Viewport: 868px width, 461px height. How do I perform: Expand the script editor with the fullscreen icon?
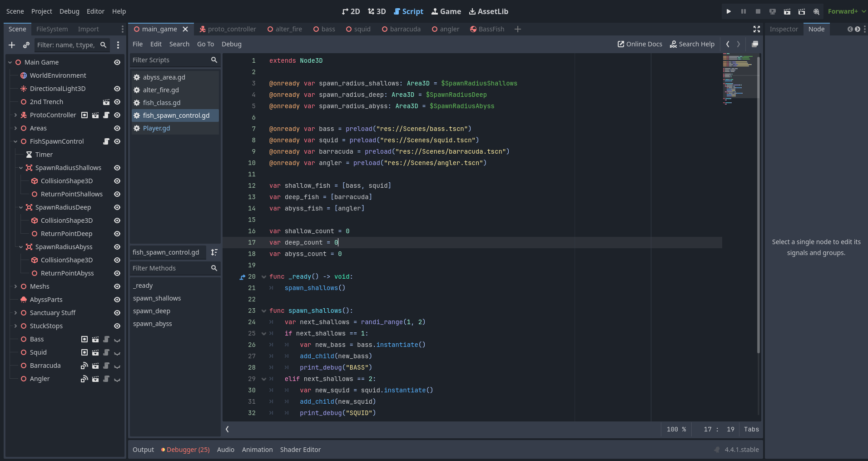click(x=757, y=29)
